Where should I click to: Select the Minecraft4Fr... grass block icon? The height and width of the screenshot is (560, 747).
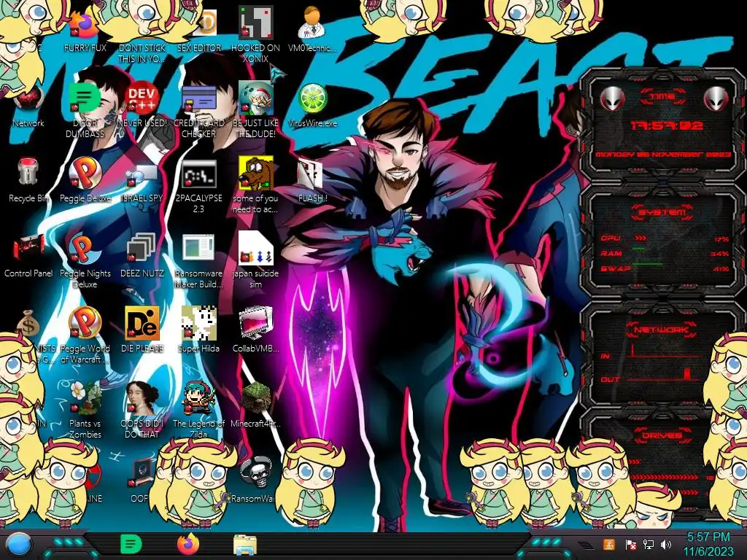click(x=255, y=398)
